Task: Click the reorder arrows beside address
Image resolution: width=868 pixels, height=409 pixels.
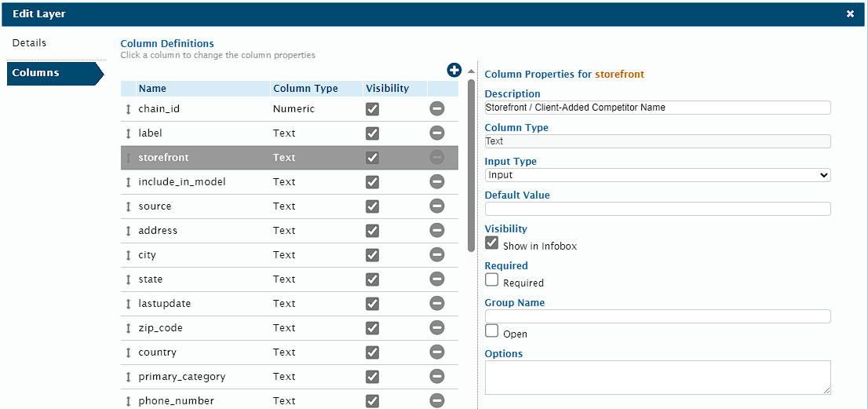Action: [x=129, y=231]
